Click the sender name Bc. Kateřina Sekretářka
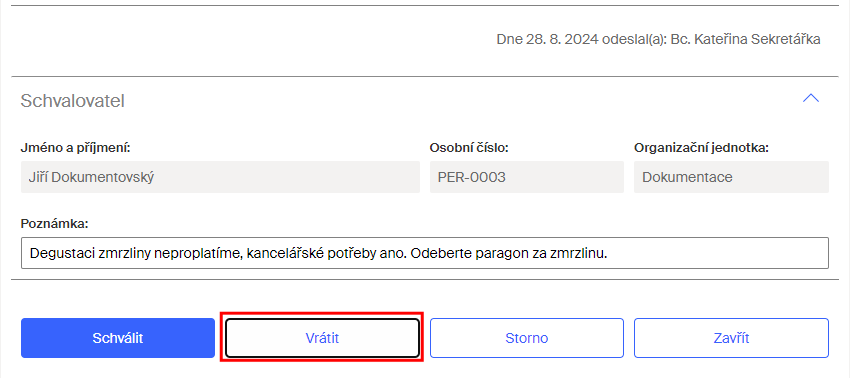850x378 pixels. (745, 40)
